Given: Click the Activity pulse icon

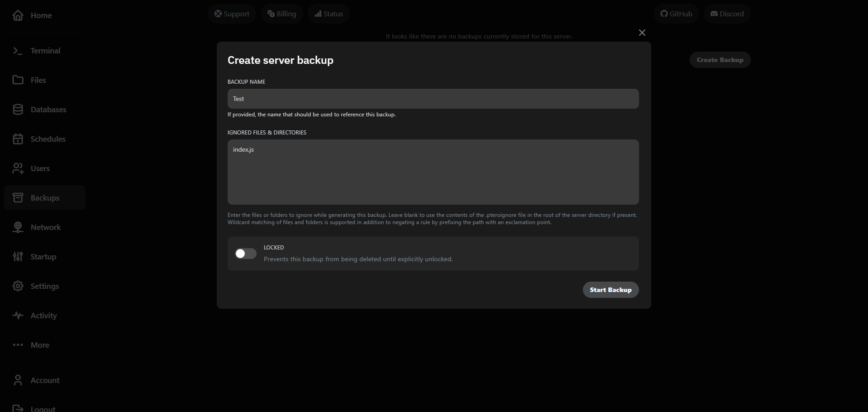Looking at the screenshot, I should [17, 315].
